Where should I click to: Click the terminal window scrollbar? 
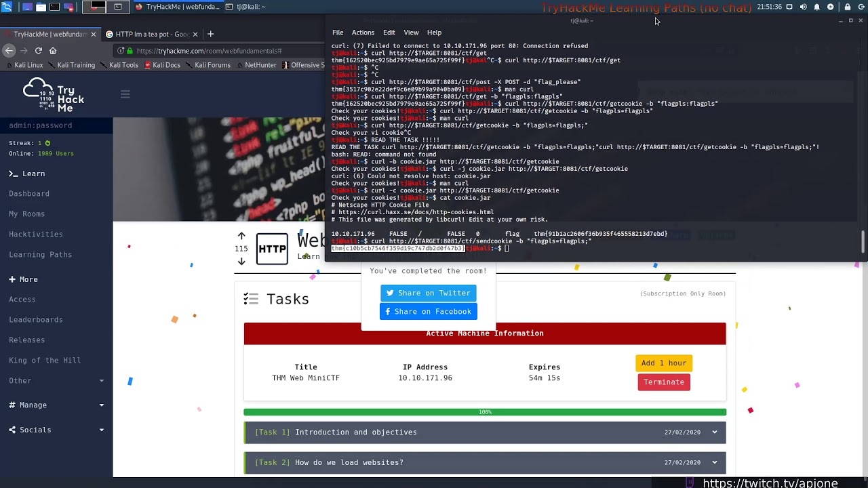tap(863, 241)
